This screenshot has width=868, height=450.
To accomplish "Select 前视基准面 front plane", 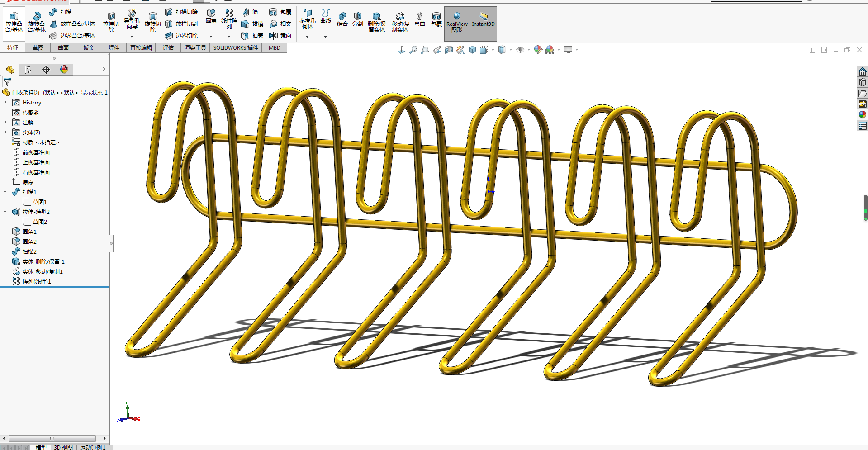I will tap(36, 152).
